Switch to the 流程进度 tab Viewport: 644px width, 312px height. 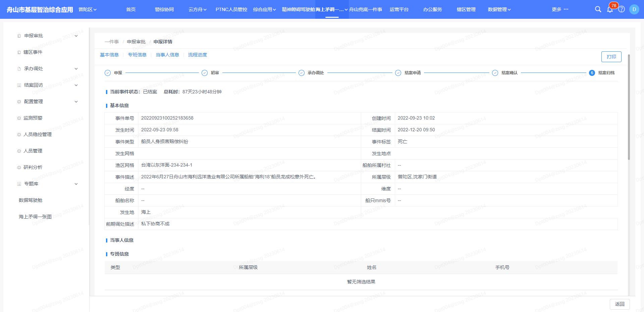[x=197, y=55]
